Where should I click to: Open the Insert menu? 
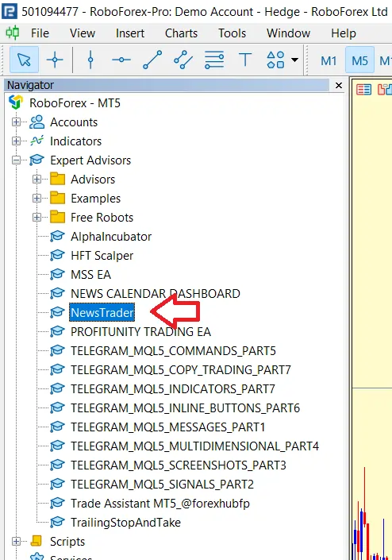click(130, 33)
